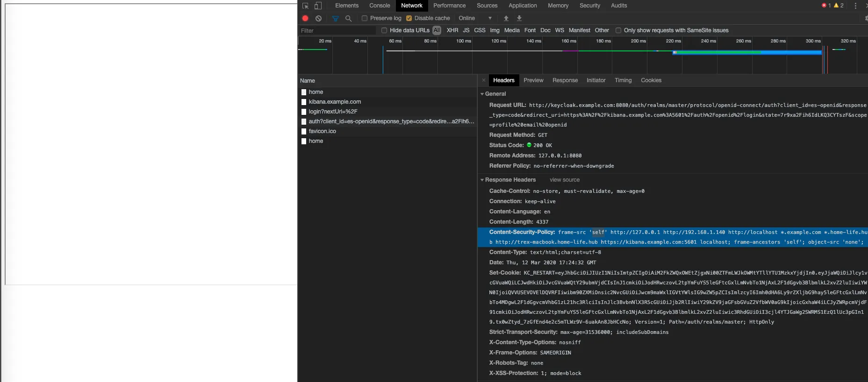The image size is (868, 382).
Task: Filter requests by XHR type
Action: pyautogui.click(x=452, y=30)
